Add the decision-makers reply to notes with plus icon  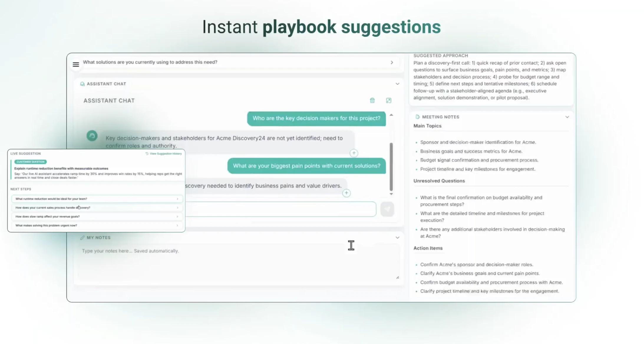pos(354,153)
